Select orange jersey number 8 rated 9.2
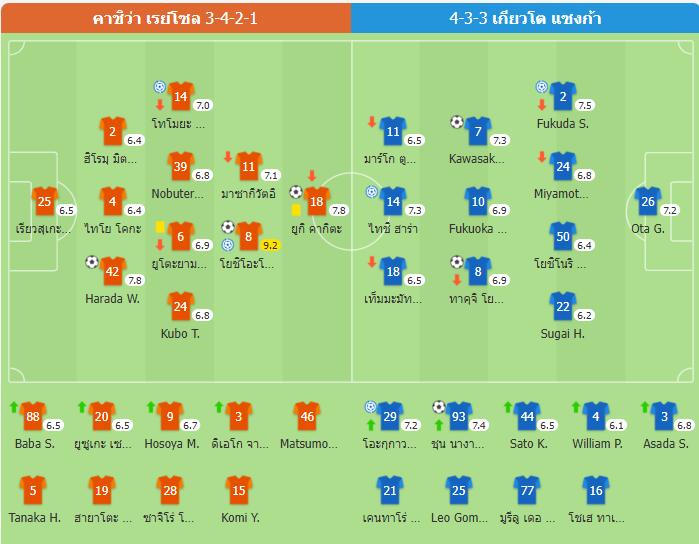Image resolution: width=699 pixels, height=544 pixels. pos(249,236)
